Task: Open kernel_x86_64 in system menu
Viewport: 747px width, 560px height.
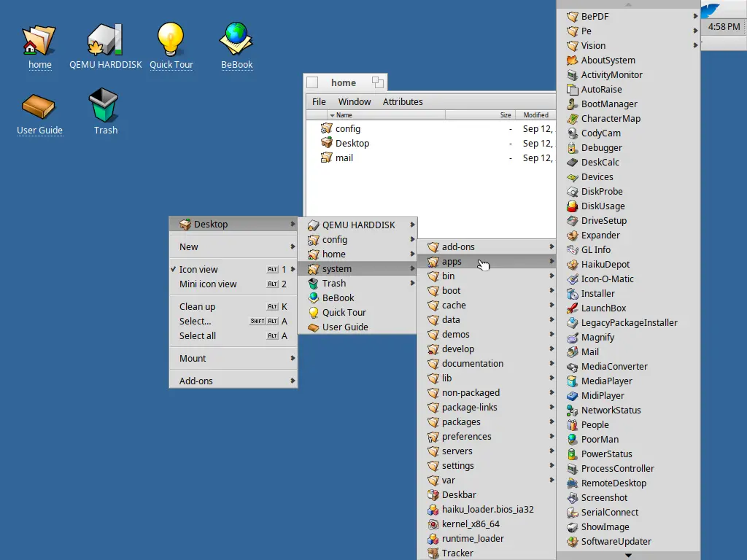Action: 487,524
